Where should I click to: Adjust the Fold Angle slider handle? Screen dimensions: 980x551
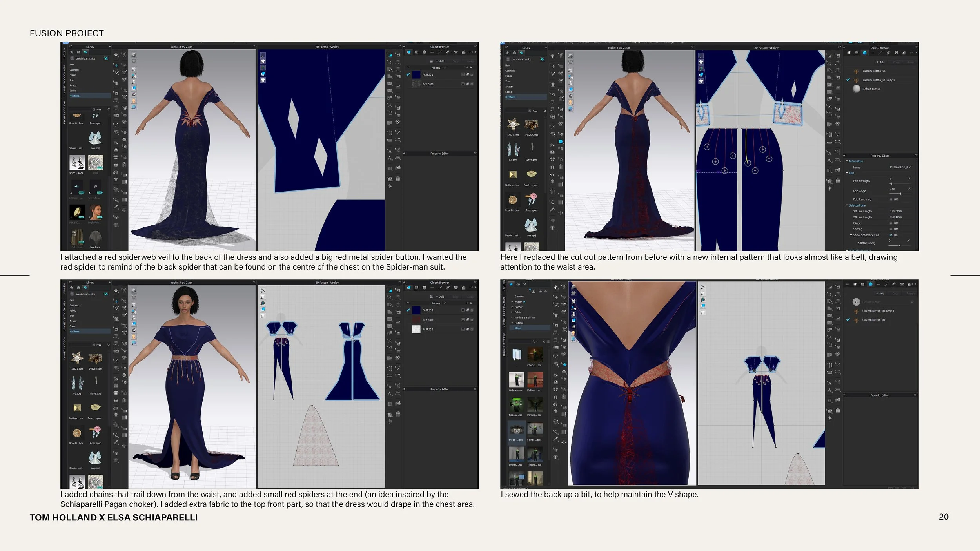click(x=900, y=194)
